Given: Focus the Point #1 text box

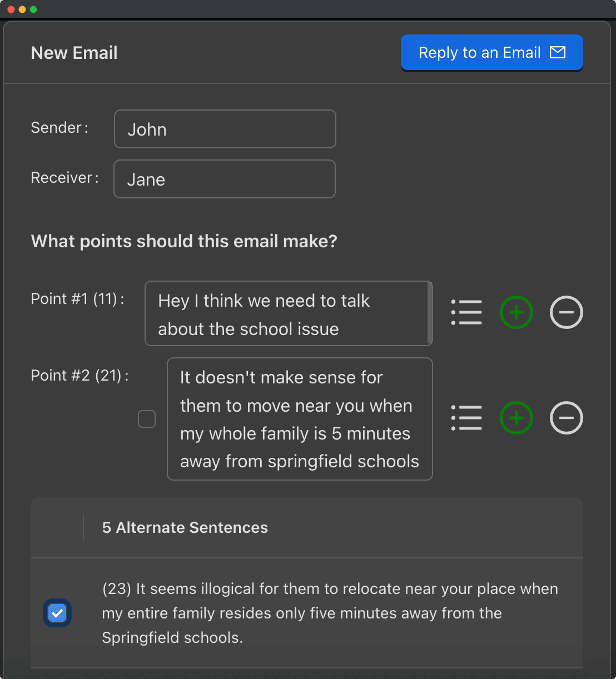Looking at the screenshot, I should 289,313.
